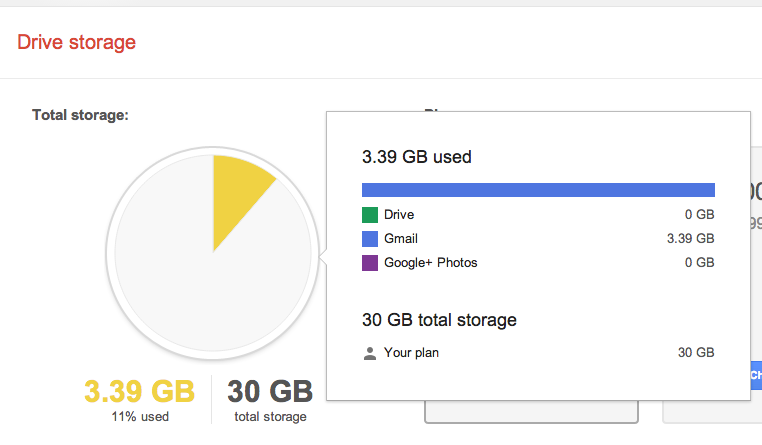Select the Gmail row label
The height and width of the screenshot is (445, 762).
pos(401,239)
